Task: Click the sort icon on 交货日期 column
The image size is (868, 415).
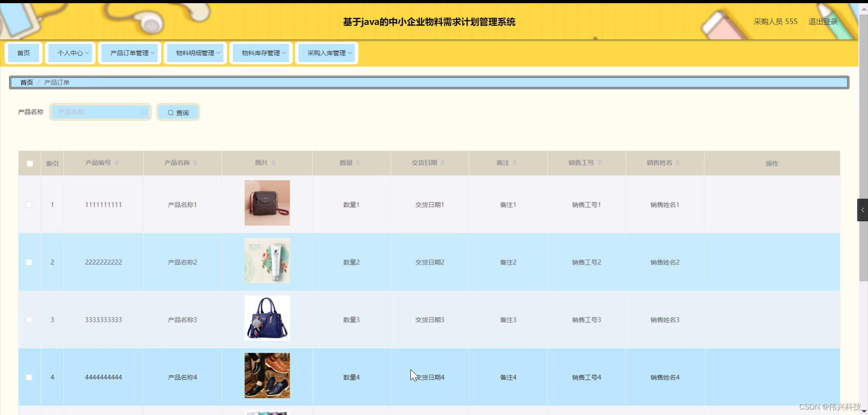Action: 443,163
